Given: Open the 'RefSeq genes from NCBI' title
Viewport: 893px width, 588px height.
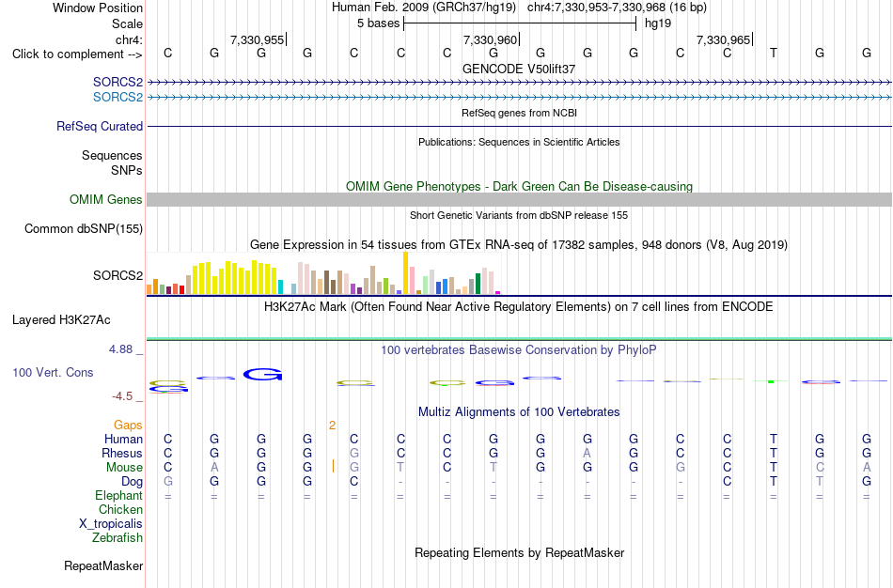Looking at the screenshot, I should (519, 113).
